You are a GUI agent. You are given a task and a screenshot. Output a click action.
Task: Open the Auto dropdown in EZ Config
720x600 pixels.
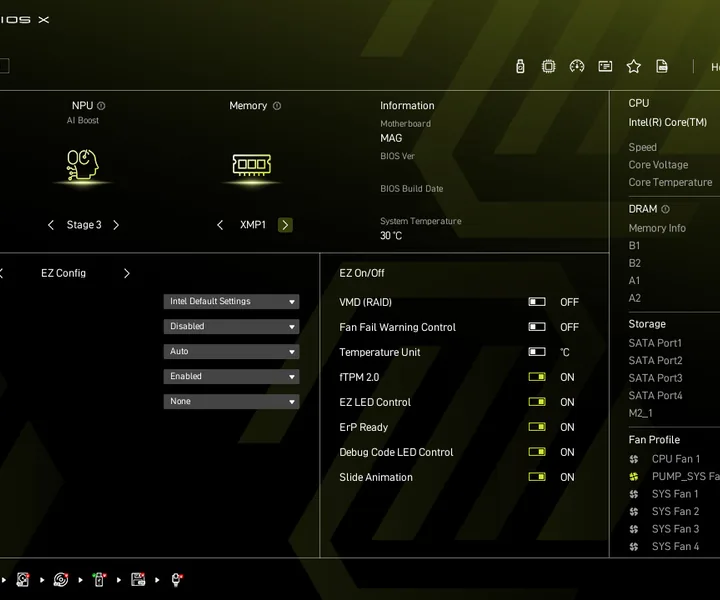point(231,352)
